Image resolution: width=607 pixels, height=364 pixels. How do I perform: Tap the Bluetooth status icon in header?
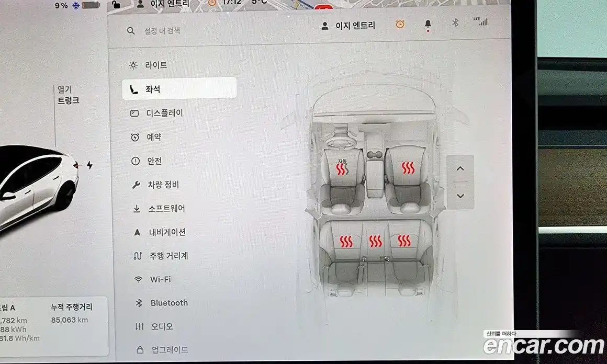[455, 22]
